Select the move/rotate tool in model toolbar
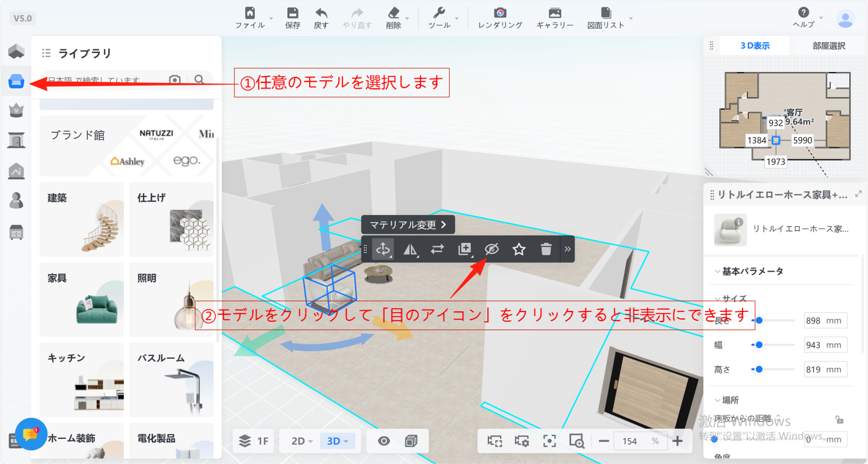 pyautogui.click(x=383, y=249)
